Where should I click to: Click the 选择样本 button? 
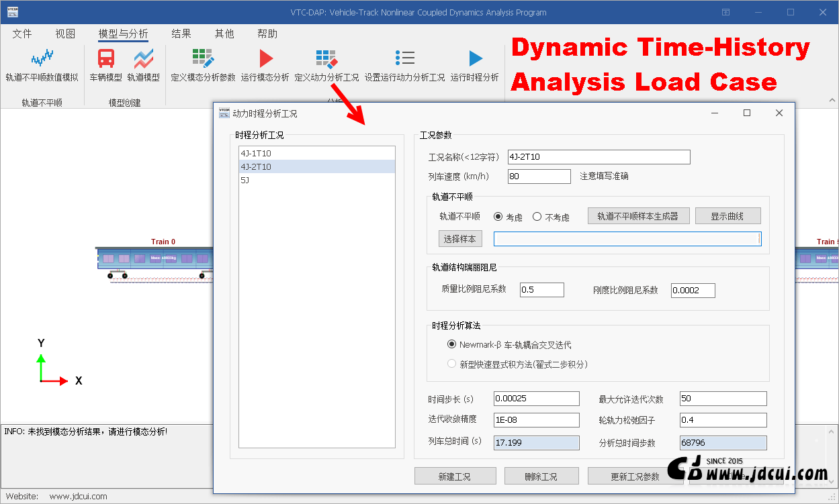tap(460, 239)
